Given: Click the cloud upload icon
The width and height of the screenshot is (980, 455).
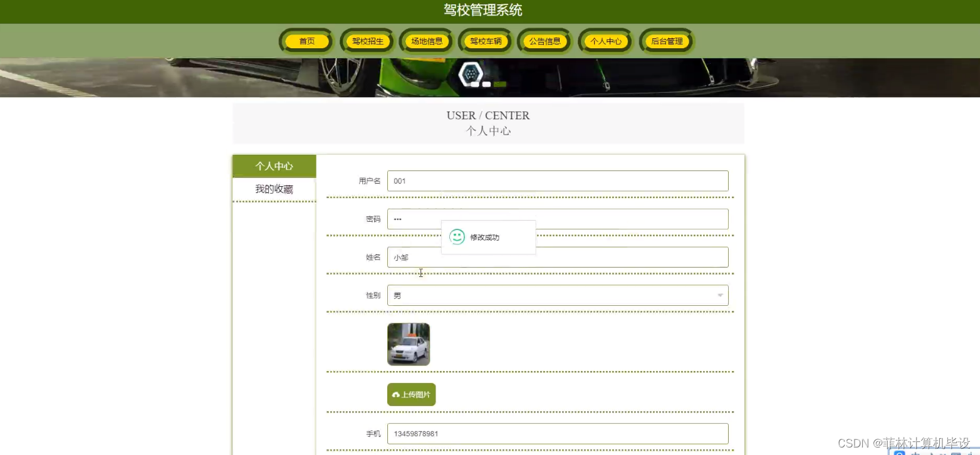Looking at the screenshot, I should coord(396,395).
